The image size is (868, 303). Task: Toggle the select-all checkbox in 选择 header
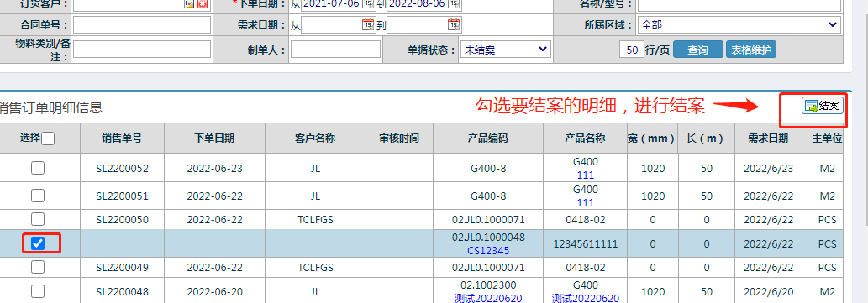coord(48,138)
